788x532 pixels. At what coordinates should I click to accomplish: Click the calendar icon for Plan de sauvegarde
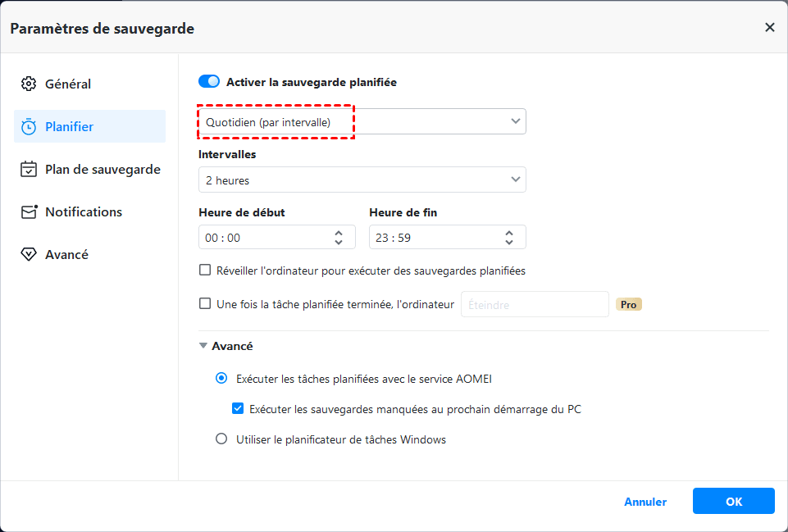(x=29, y=170)
